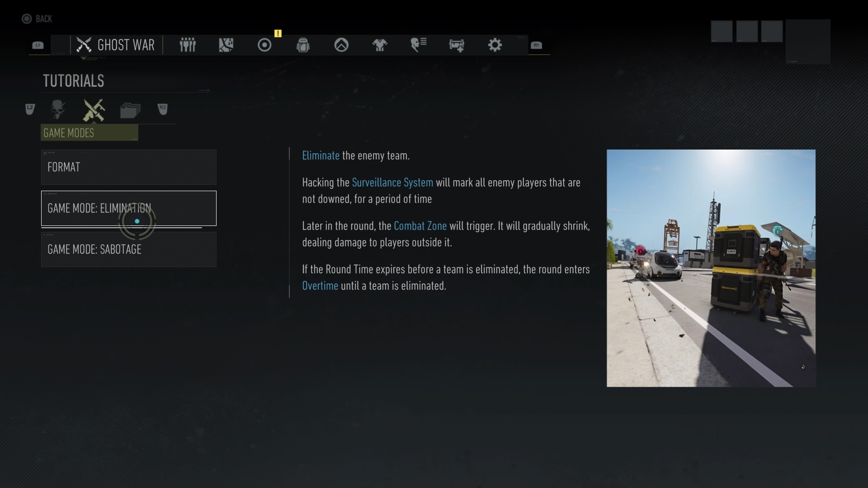Screen dimensions: 868x488
Task: Click the large player profile box
Action: click(x=808, y=42)
